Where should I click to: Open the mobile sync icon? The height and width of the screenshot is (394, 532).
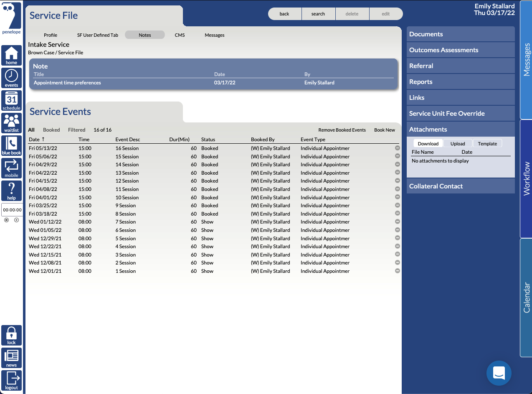[x=11, y=168]
